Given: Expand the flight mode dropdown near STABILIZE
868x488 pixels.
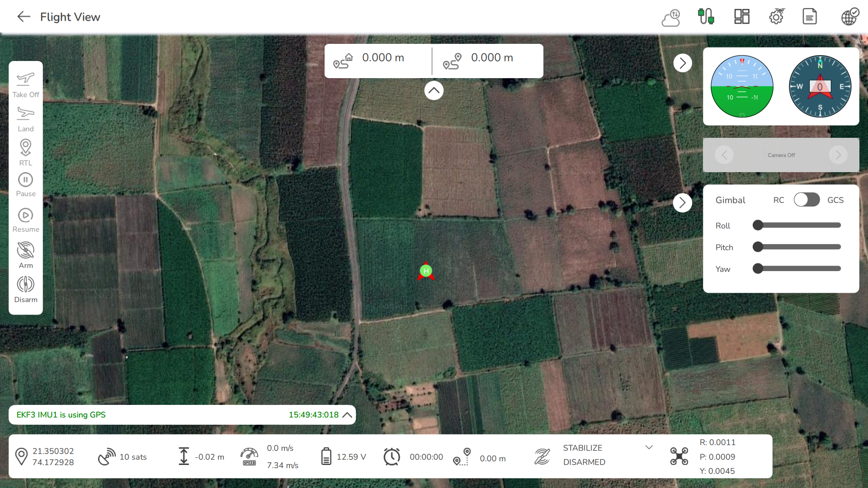Looking at the screenshot, I should click(649, 447).
